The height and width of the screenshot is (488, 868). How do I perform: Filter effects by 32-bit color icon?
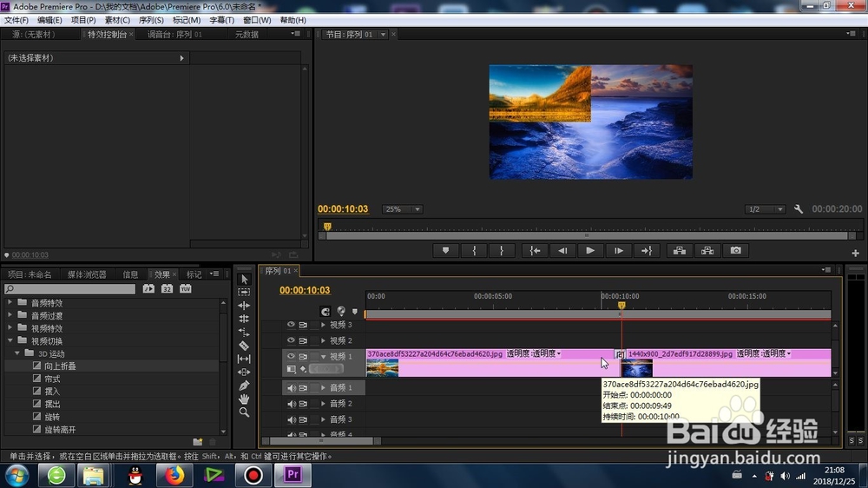(x=167, y=288)
